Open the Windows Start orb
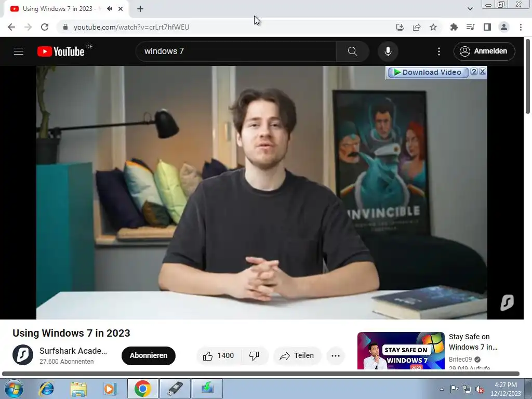Viewport: 532px width, 399px height. coord(14,389)
